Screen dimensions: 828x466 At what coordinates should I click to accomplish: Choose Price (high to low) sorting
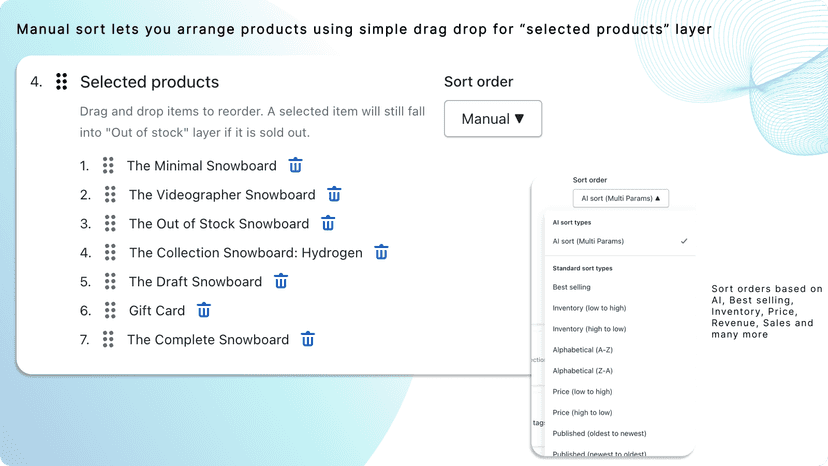(582, 413)
